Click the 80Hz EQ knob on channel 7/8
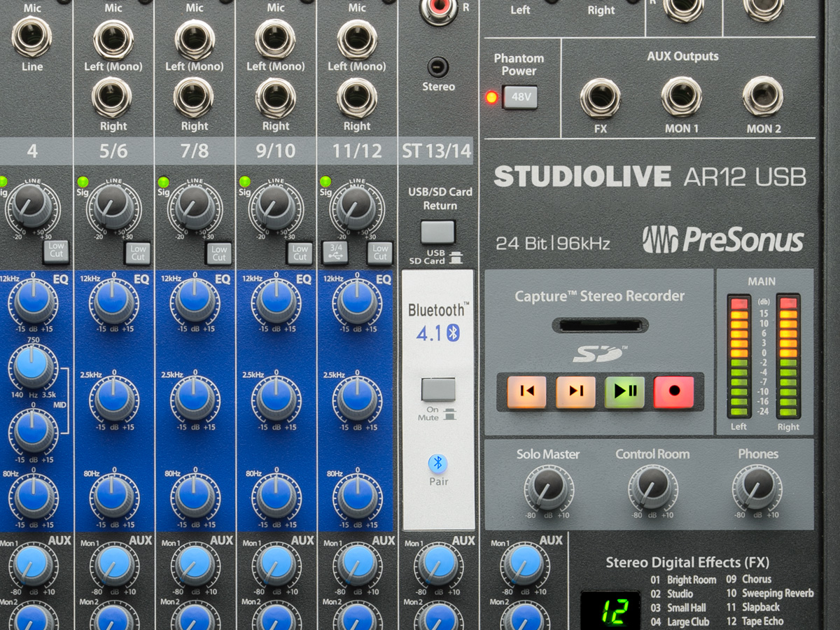This screenshot has height=630, width=840. coord(195,496)
